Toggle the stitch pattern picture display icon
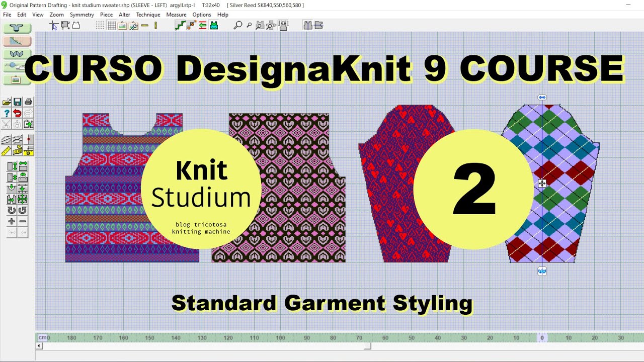The width and height of the screenshot is (644, 362). (x=122, y=25)
